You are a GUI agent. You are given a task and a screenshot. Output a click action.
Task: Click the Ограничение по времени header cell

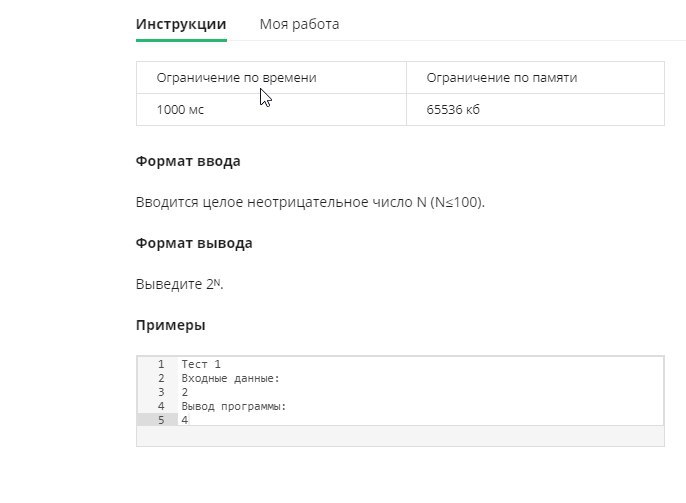271,77
